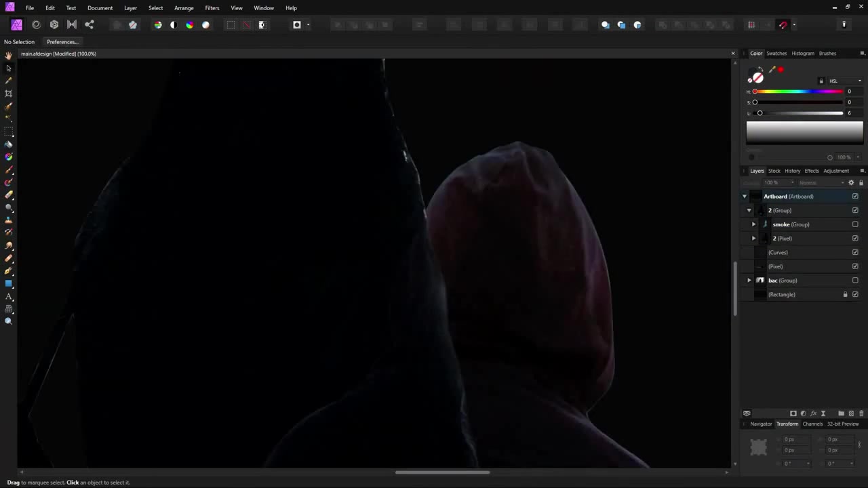The image size is (868, 488).
Task: Enable visibility of bac group layer
Action: (x=855, y=281)
